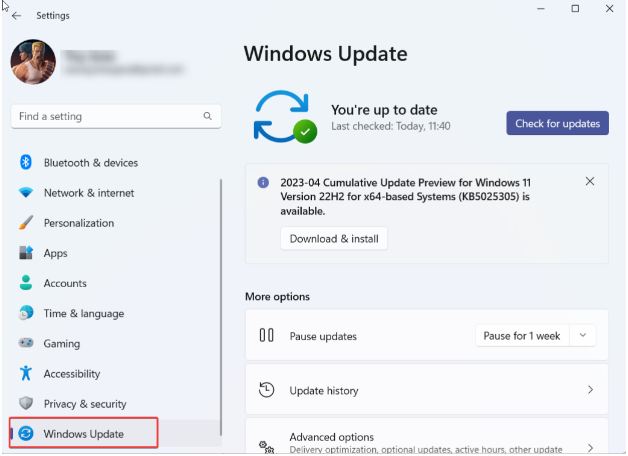Open Time & language settings
Viewport: 628px width, 456px height.
[x=84, y=313]
